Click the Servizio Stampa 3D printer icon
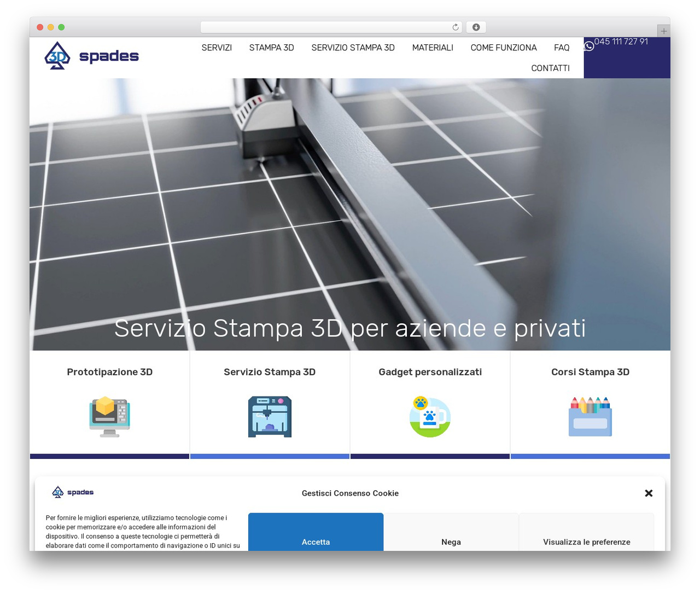This screenshot has width=700, height=593. pos(270,417)
